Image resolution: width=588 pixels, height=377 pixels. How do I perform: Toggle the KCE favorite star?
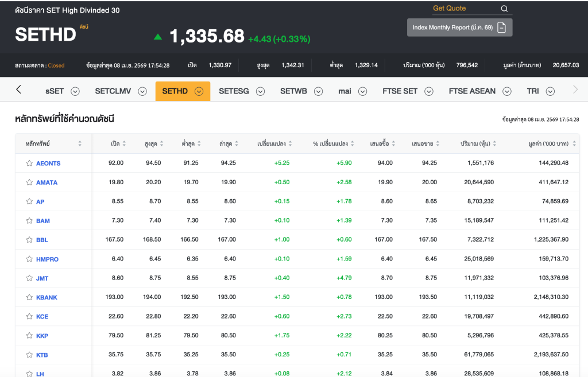click(29, 316)
